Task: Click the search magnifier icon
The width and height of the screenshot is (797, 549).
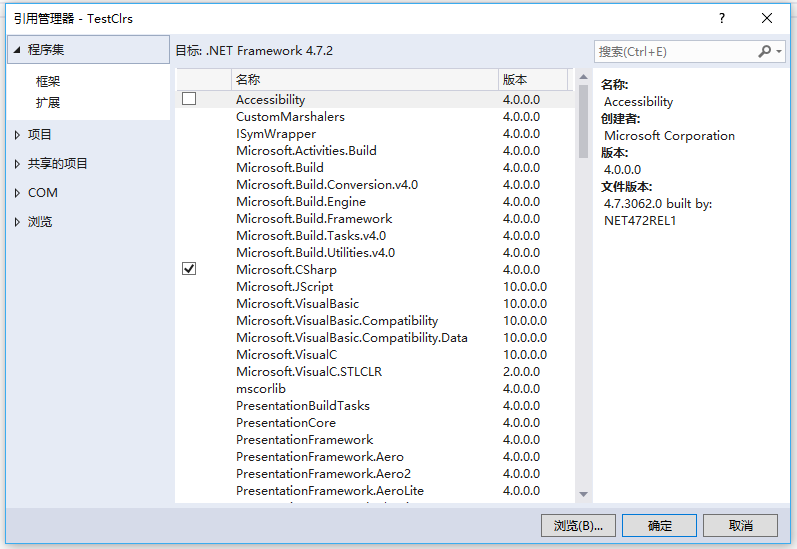Action: (x=764, y=51)
